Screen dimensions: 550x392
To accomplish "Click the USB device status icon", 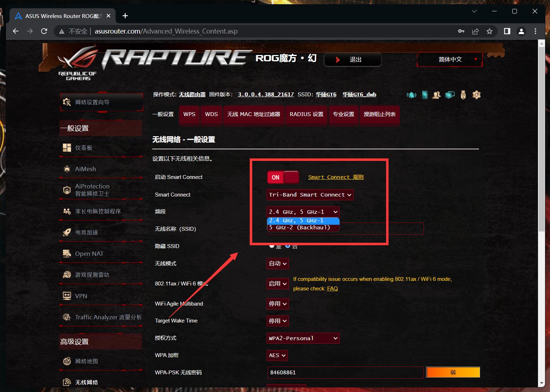I will coord(463,95).
